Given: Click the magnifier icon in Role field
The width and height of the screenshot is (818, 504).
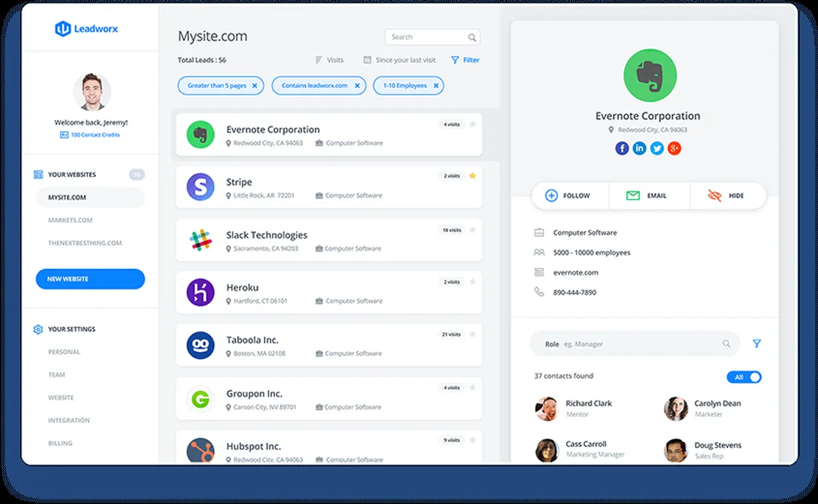Looking at the screenshot, I should pyautogui.click(x=727, y=344).
